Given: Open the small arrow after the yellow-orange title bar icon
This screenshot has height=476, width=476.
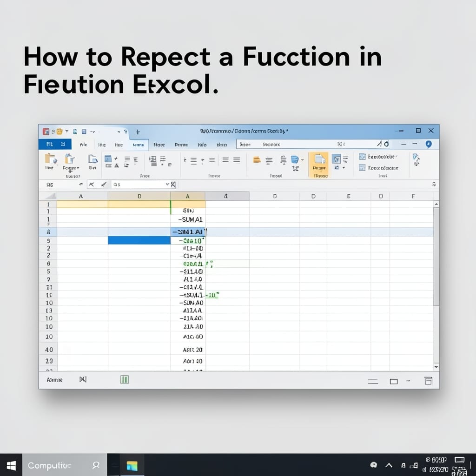Looking at the screenshot, I should coord(66,131).
